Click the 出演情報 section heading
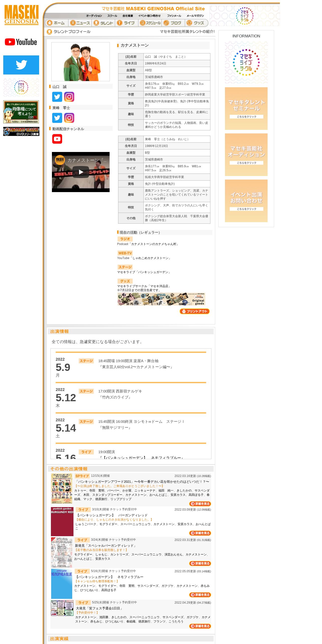 59,332
